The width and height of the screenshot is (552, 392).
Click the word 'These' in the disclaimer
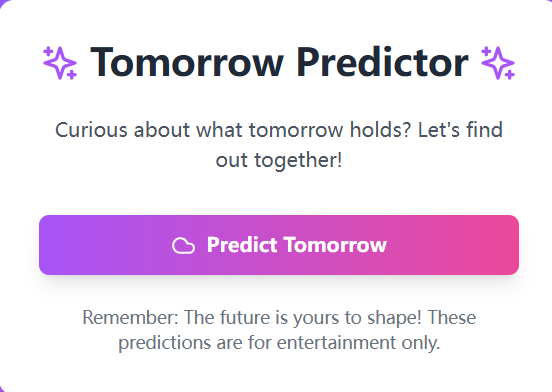point(452,317)
